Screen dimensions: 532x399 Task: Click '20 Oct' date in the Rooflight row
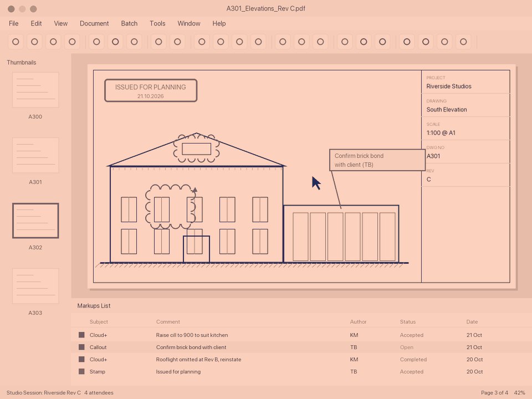coord(474,359)
